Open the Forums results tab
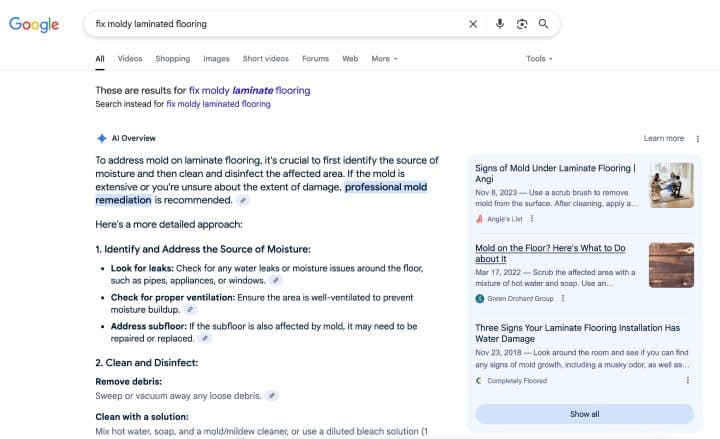This screenshot has height=439, width=720. pyautogui.click(x=315, y=59)
